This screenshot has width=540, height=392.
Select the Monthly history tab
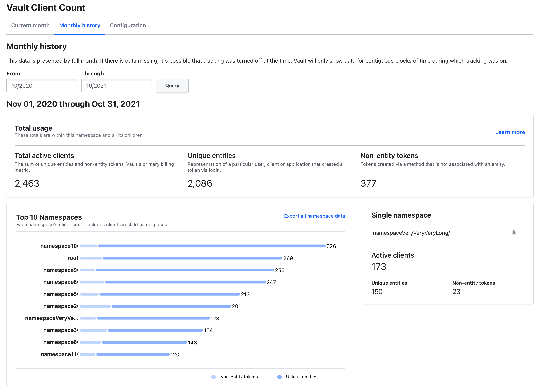[x=80, y=25]
